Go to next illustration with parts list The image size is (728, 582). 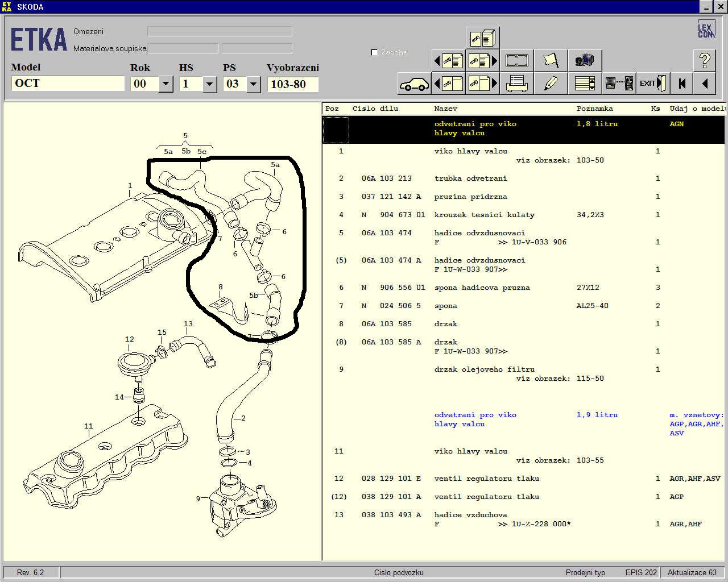point(483,60)
